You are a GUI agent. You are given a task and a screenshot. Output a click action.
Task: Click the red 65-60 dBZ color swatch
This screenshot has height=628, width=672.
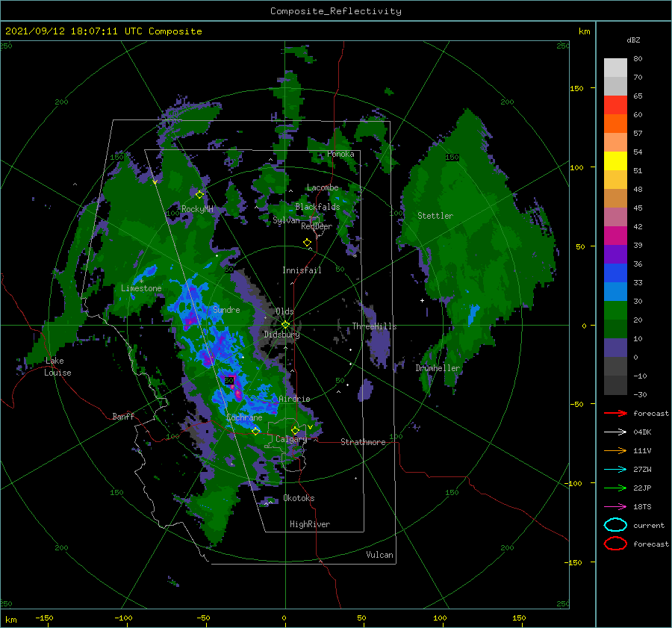(x=615, y=105)
